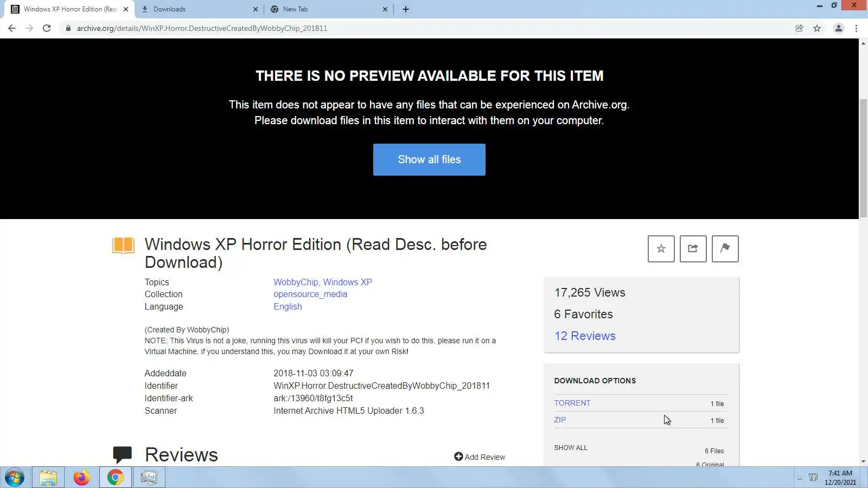Click the orange book texts icon
This screenshot has width=868, height=488.
coord(123,245)
